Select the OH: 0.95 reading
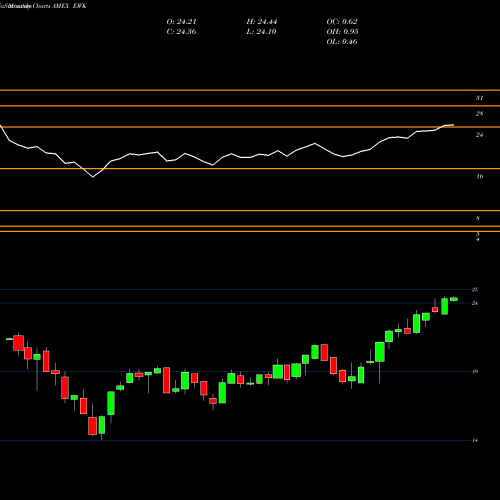The height and width of the screenshot is (500, 500). [342, 32]
